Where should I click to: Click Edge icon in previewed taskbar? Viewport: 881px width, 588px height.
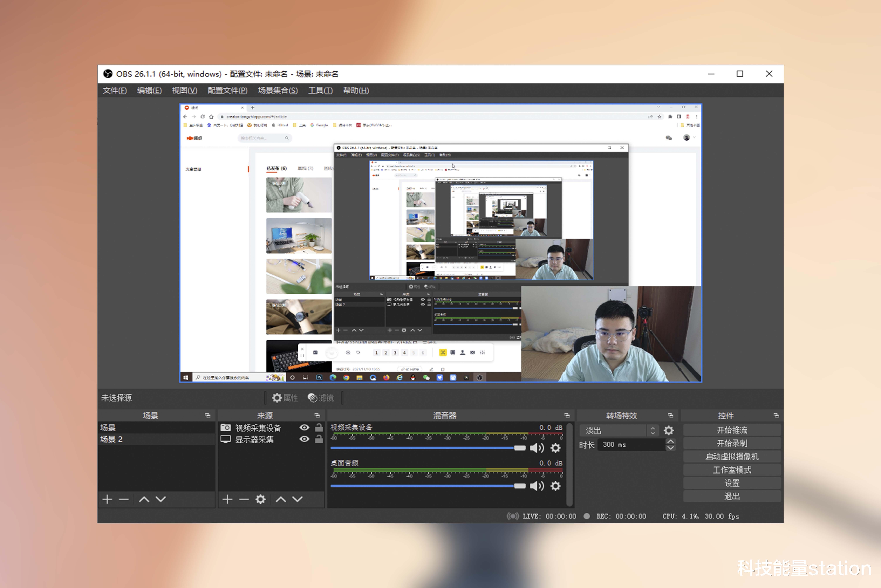[x=333, y=378]
